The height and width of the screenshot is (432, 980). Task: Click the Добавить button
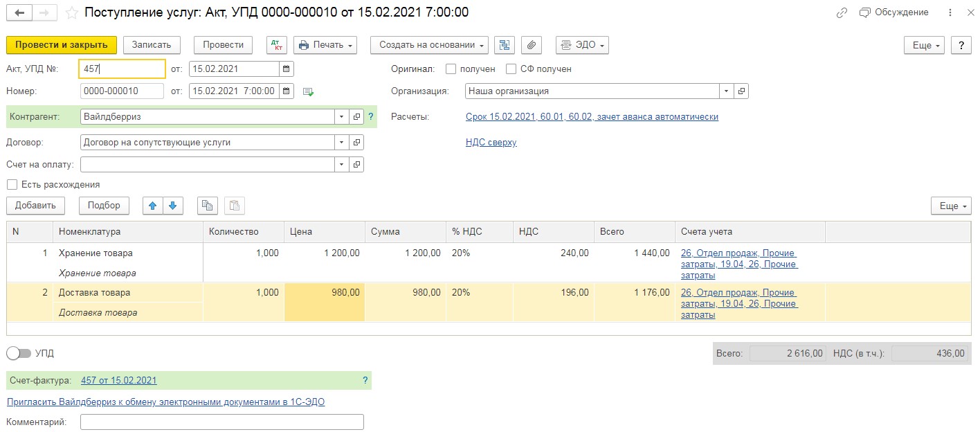tap(35, 206)
